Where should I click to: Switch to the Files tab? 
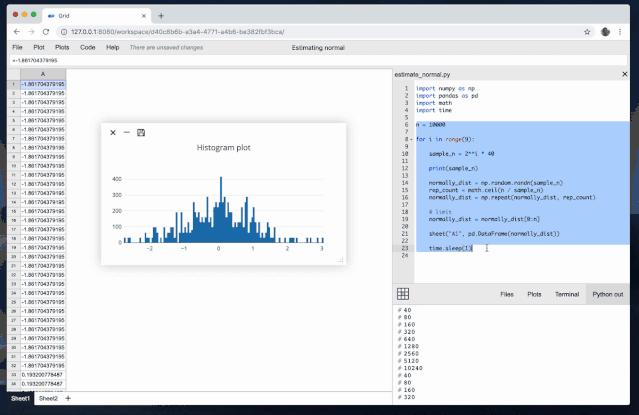click(x=507, y=295)
